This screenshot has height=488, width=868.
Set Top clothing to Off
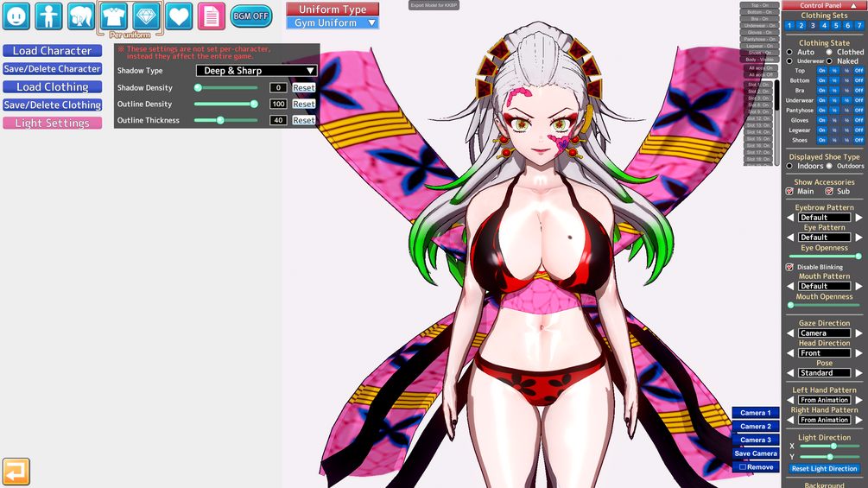coord(858,71)
